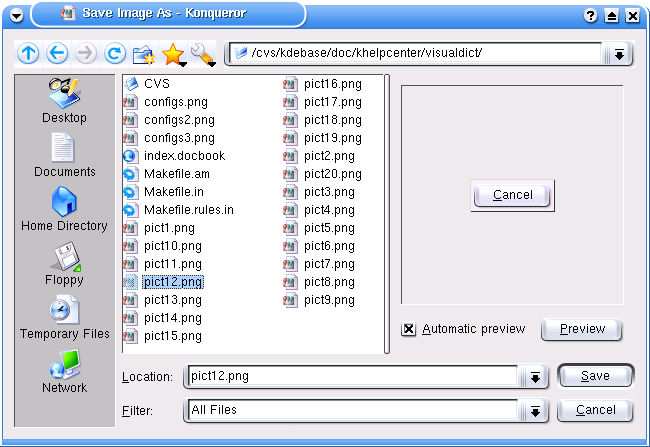Open the Bookmarks star icon

coord(173,54)
